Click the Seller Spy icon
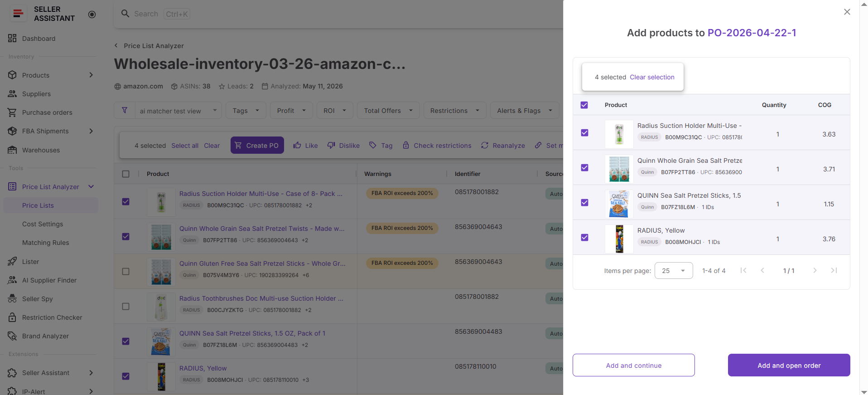 (x=12, y=299)
